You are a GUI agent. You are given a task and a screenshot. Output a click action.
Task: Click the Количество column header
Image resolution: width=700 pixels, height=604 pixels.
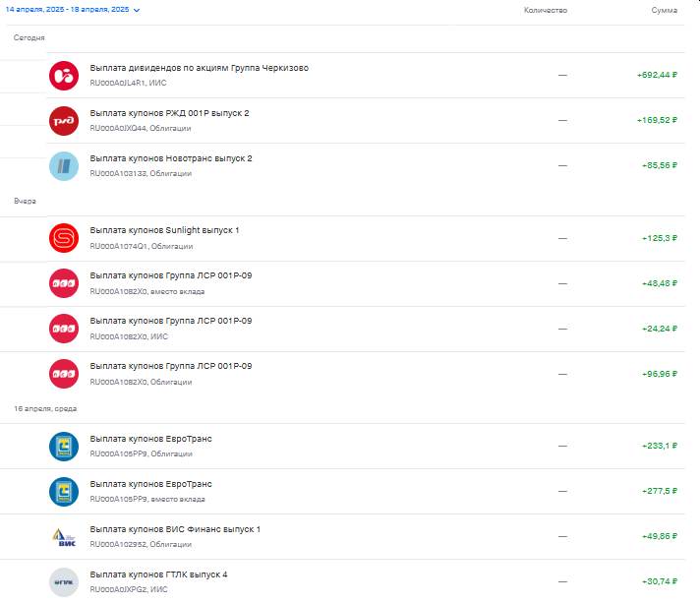(x=545, y=10)
